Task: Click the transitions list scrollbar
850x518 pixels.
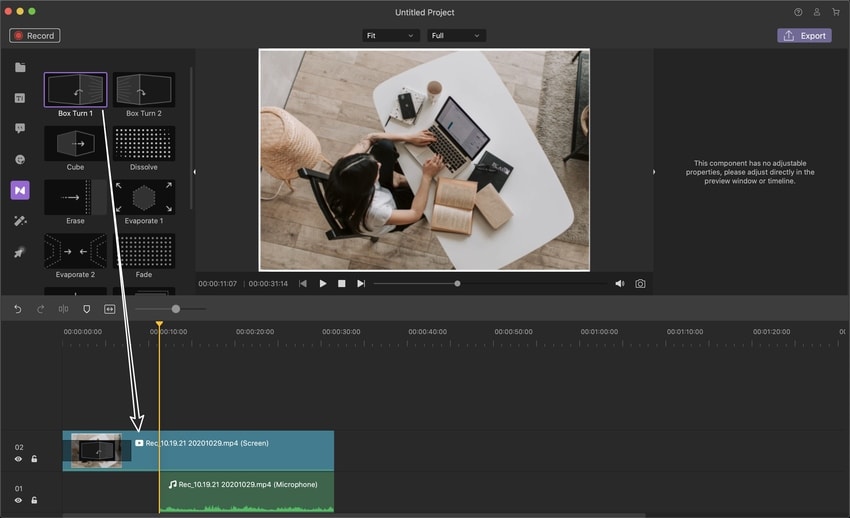Action: 191,138
